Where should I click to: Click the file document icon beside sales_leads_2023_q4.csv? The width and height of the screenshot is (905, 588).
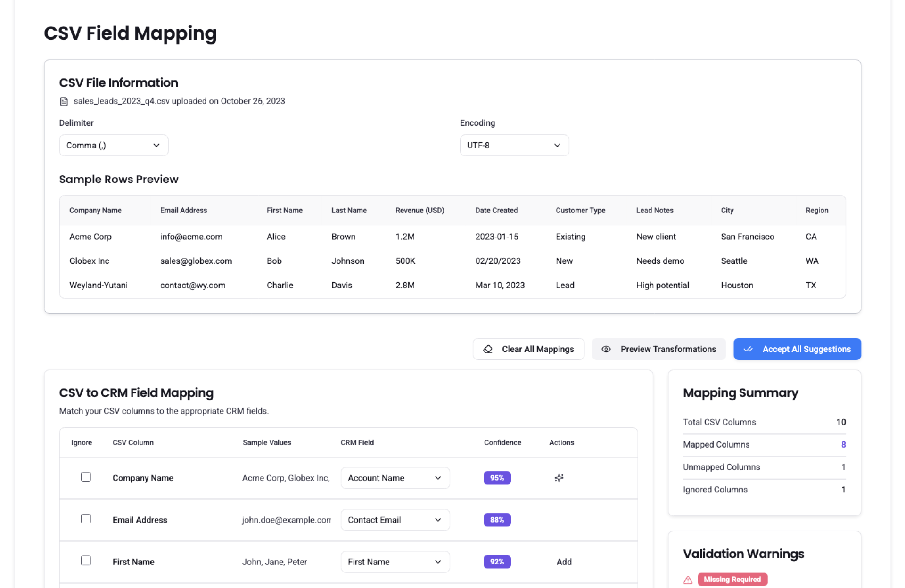64,101
